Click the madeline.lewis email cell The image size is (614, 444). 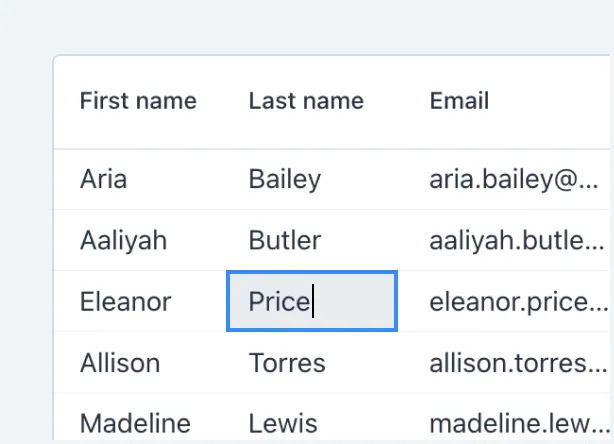click(516, 423)
